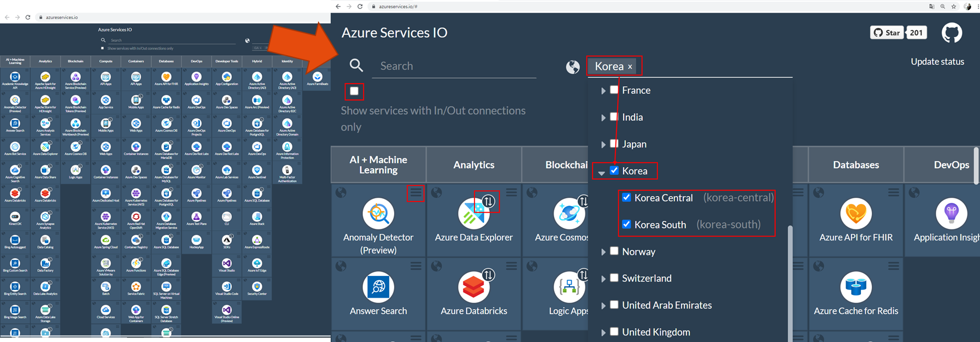
Task: Open the Update status link
Action: pyautogui.click(x=937, y=61)
